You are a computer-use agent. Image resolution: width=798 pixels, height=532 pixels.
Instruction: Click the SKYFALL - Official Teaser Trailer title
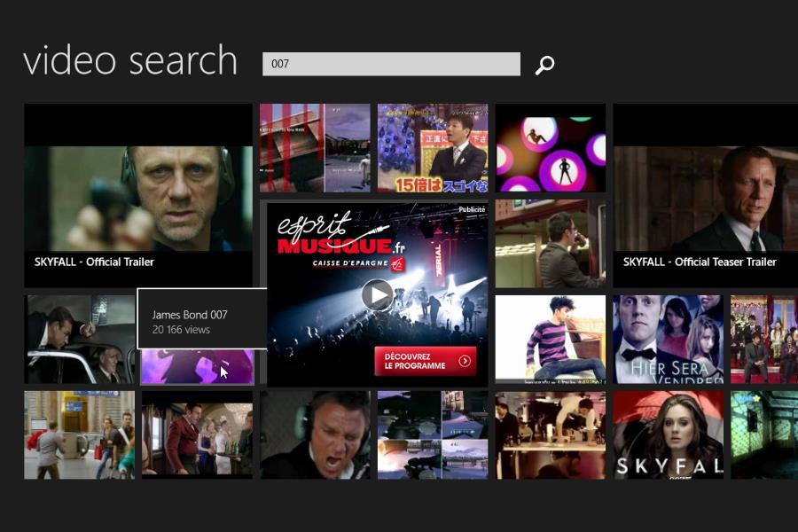[700, 262]
